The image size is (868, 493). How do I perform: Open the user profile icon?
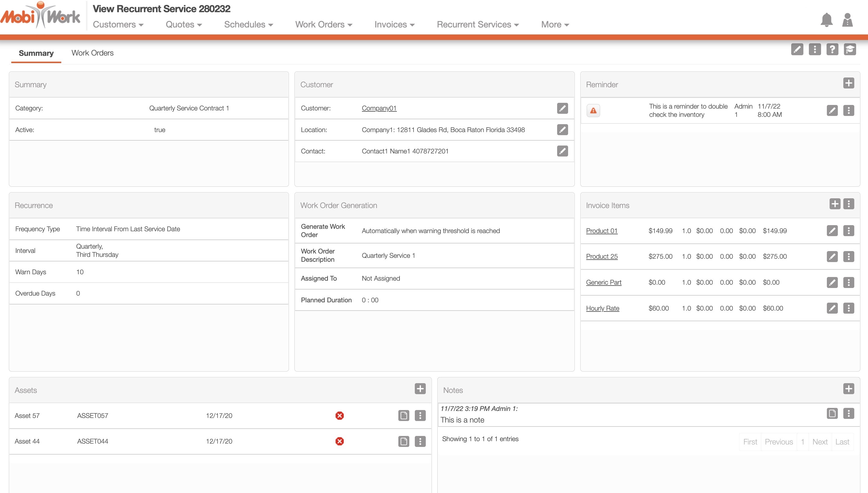click(x=847, y=20)
